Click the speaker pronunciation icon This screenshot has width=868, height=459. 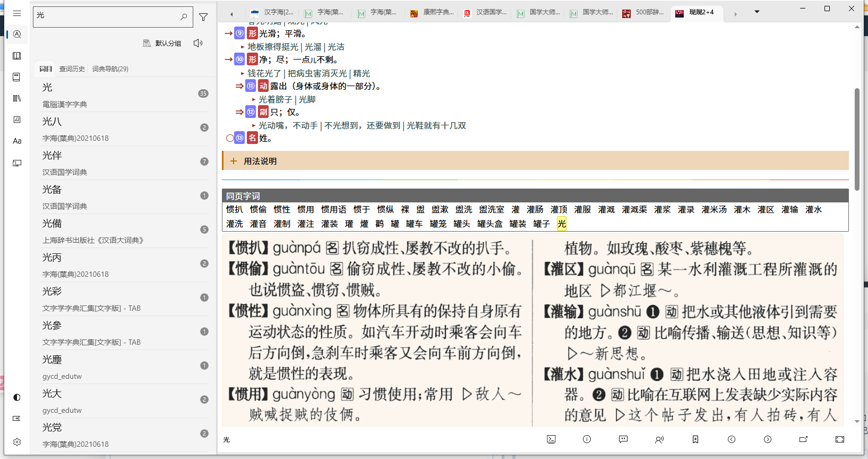[198, 43]
